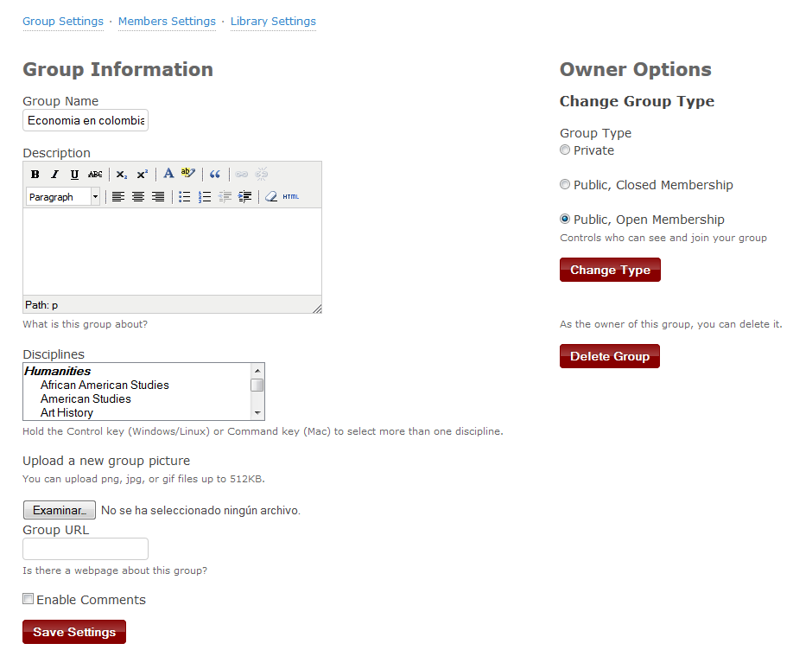
Task: Decrease indent with the outdent icon
Action: (x=225, y=197)
